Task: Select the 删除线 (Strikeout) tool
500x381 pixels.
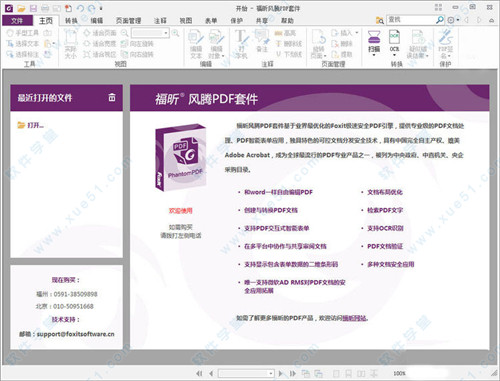Action: pyautogui.click(x=289, y=44)
